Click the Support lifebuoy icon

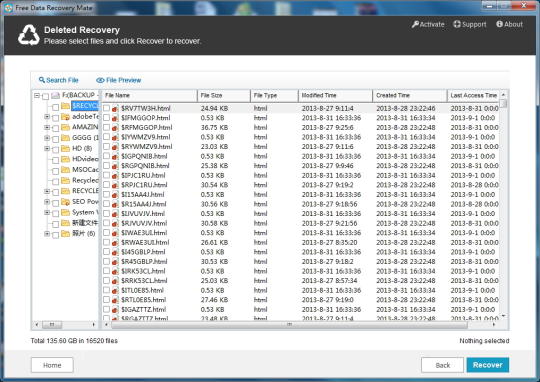tap(457, 24)
